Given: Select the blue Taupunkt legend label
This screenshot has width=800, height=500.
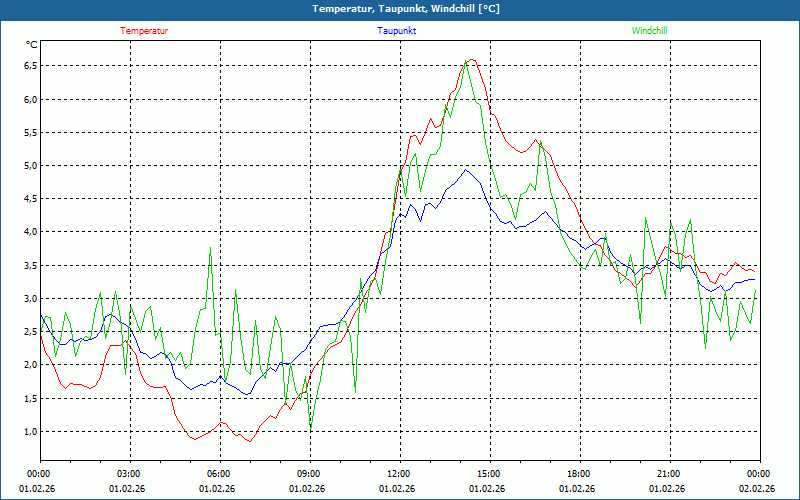Looking at the screenshot, I should [397, 31].
